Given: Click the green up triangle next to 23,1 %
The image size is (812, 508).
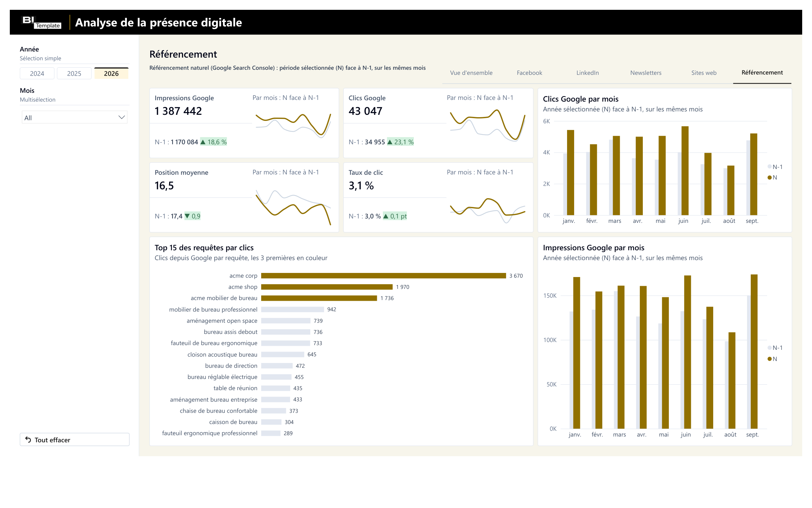Looking at the screenshot, I should [390, 142].
